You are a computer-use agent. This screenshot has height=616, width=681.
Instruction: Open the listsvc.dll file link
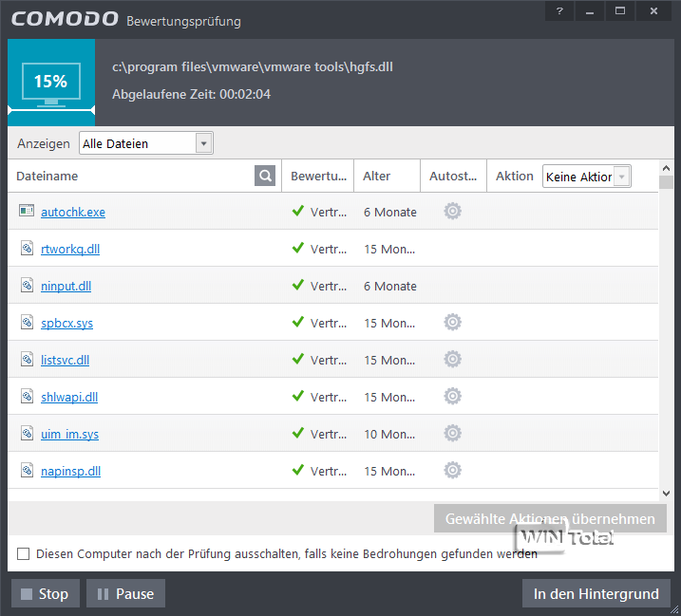(66, 360)
